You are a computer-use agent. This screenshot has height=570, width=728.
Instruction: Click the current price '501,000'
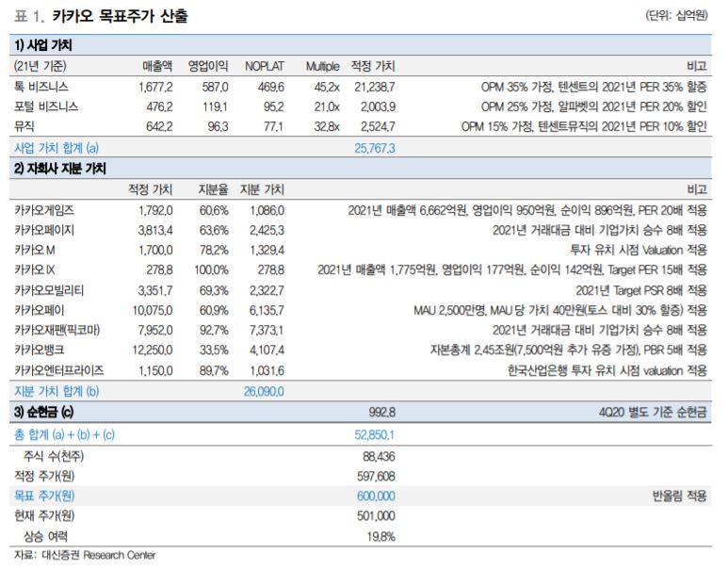click(376, 516)
